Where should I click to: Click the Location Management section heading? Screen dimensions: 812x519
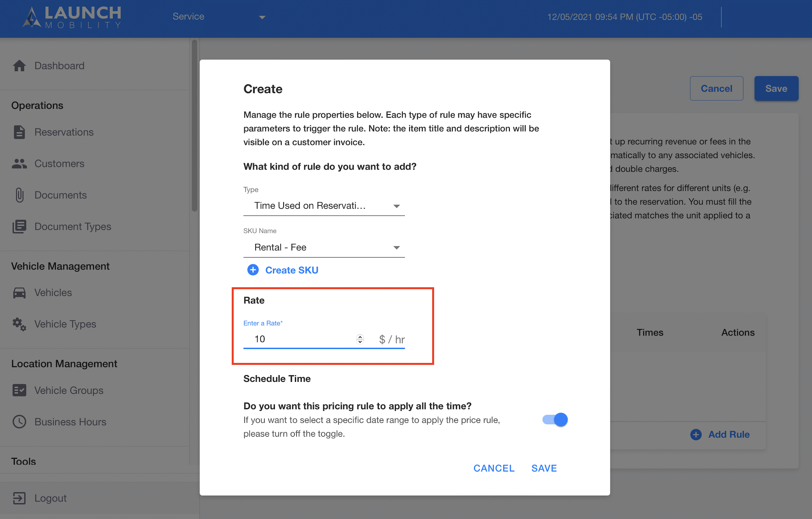(x=64, y=364)
